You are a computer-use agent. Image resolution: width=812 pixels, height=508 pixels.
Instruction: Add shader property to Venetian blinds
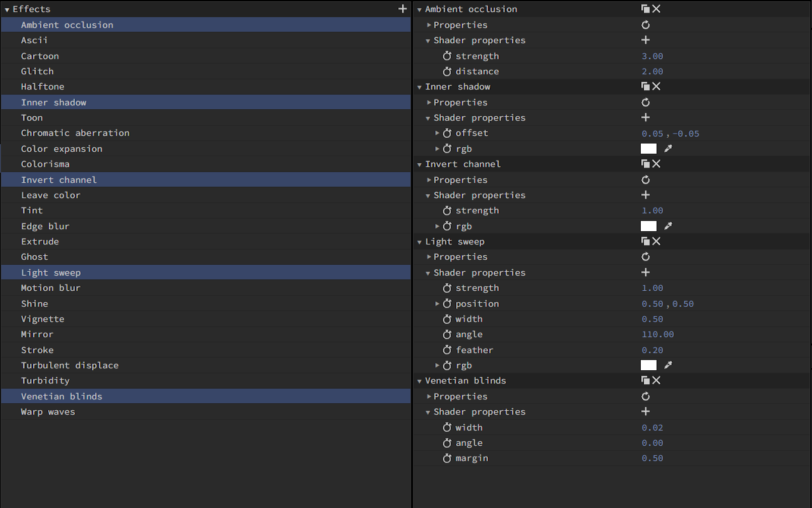pyautogui.click(x=646, y=411)
